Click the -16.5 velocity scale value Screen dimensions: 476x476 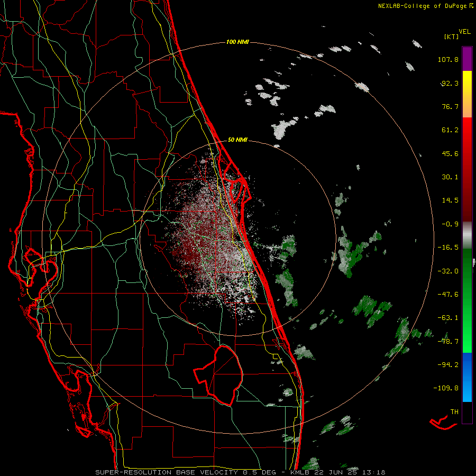point(448,248)
